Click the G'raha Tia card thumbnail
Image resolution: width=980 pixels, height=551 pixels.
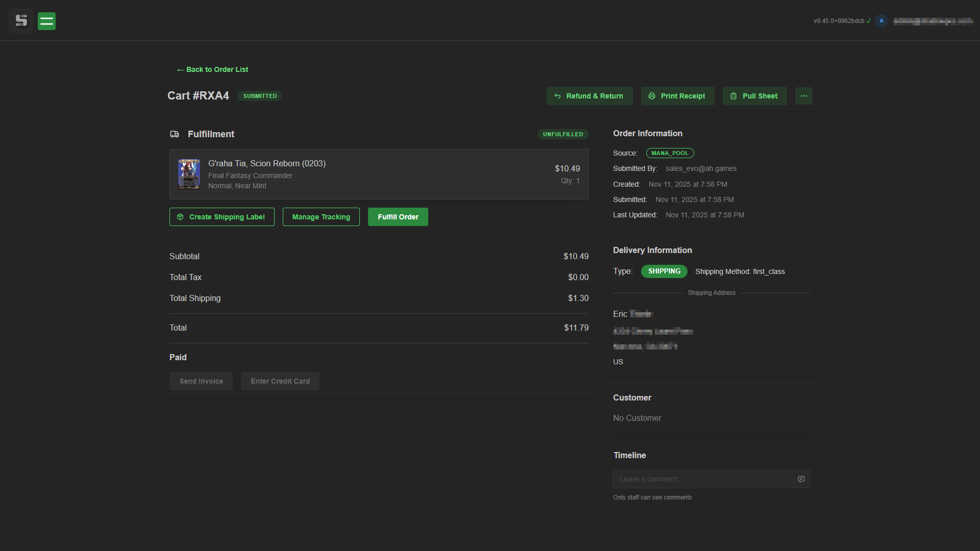click(x=189, y=174)
